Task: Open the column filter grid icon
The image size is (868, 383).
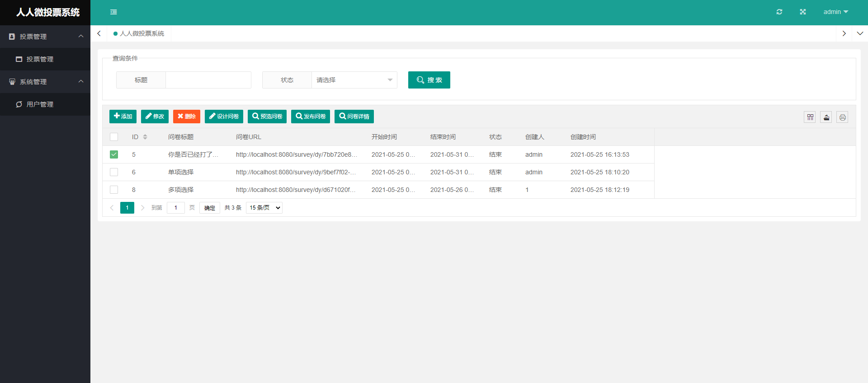Action: click(810, 117)
